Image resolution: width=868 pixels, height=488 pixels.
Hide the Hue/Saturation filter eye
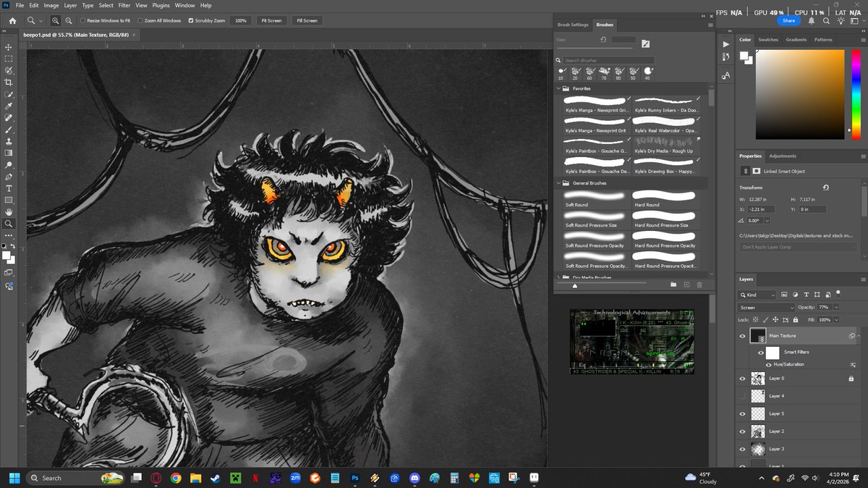[768, 364]
